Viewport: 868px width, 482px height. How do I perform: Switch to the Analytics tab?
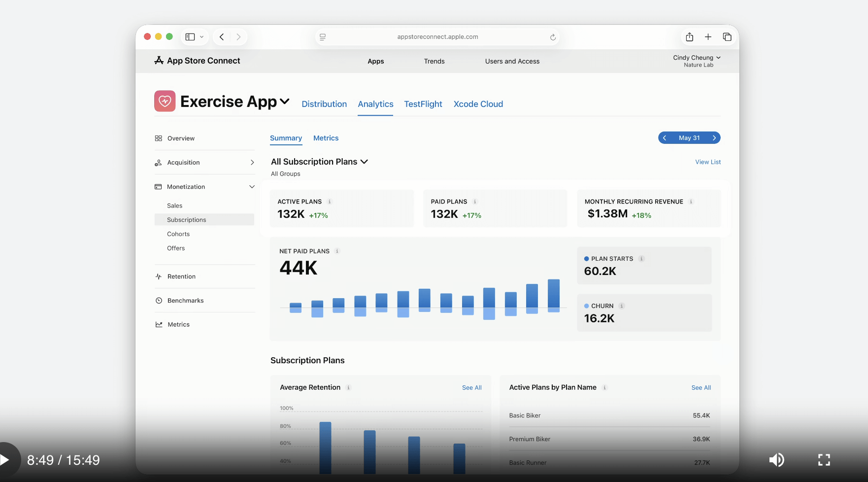point(375,104)
